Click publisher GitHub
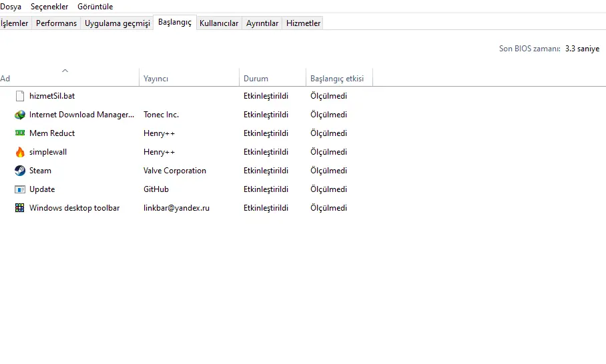Screen dimensions: 606x364 pos(156,189)
